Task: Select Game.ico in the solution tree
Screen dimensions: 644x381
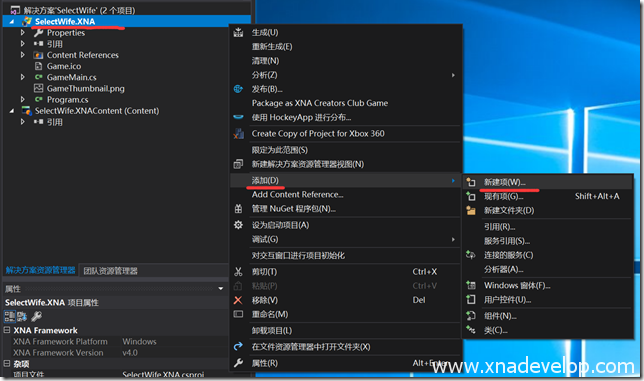Action: pos(64,66)
